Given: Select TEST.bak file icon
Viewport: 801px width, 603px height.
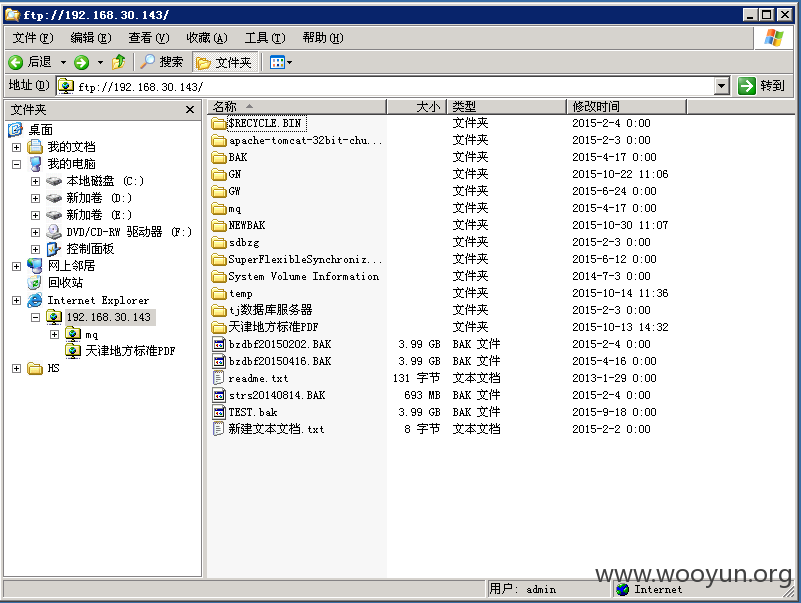Looking at the screenshot, I should 219,412.
